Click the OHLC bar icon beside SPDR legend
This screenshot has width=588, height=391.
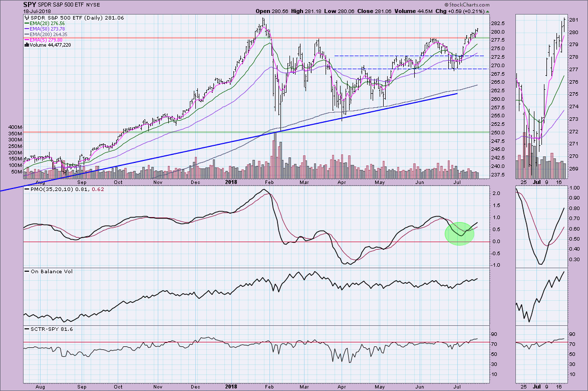click(27, 18)
